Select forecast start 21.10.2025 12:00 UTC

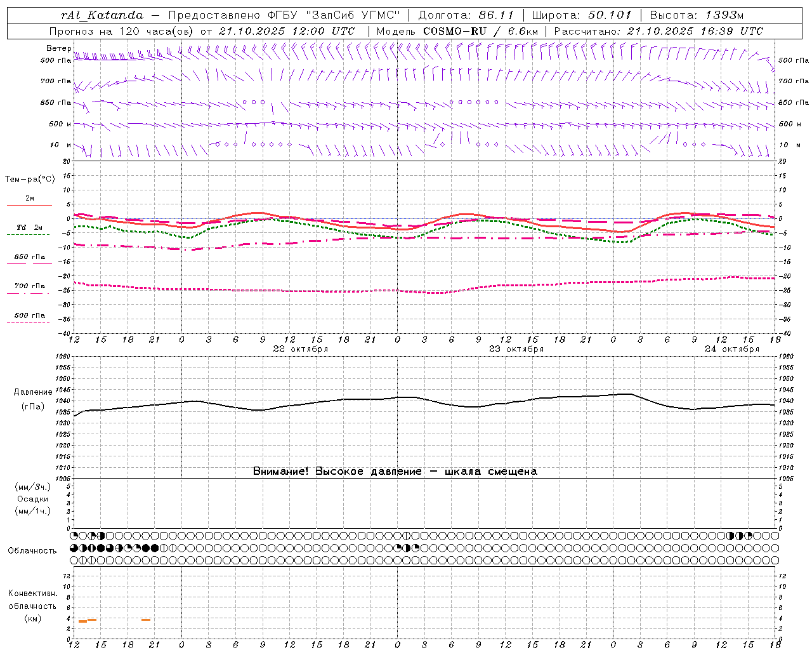pyautogui.click(x=286, y=31)
